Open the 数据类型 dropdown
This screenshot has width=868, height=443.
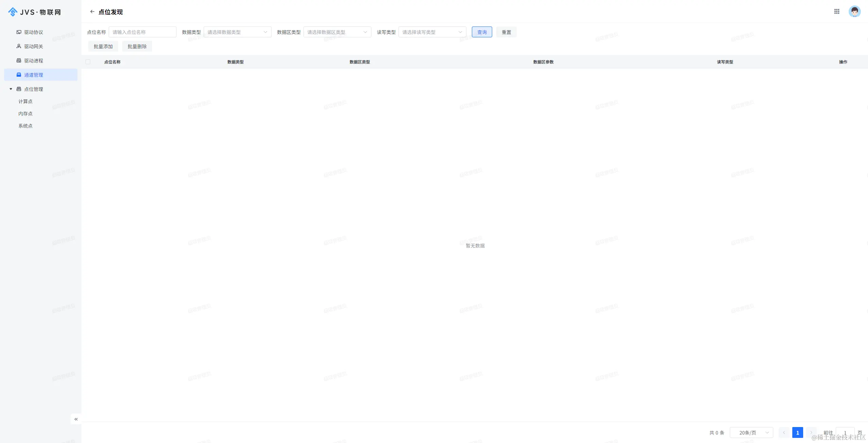tap(237, 32)
